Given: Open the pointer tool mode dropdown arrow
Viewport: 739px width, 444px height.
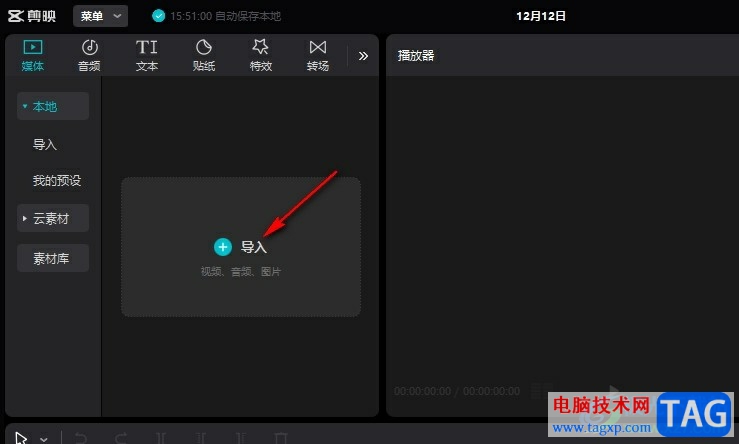Looking at the screenshot, I should click(44, 439).
